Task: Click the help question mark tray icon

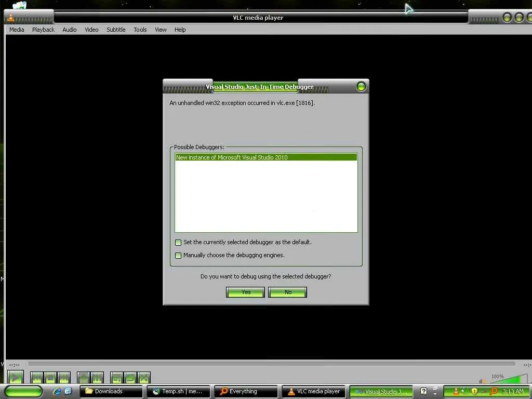Action: tap(423, 391)
